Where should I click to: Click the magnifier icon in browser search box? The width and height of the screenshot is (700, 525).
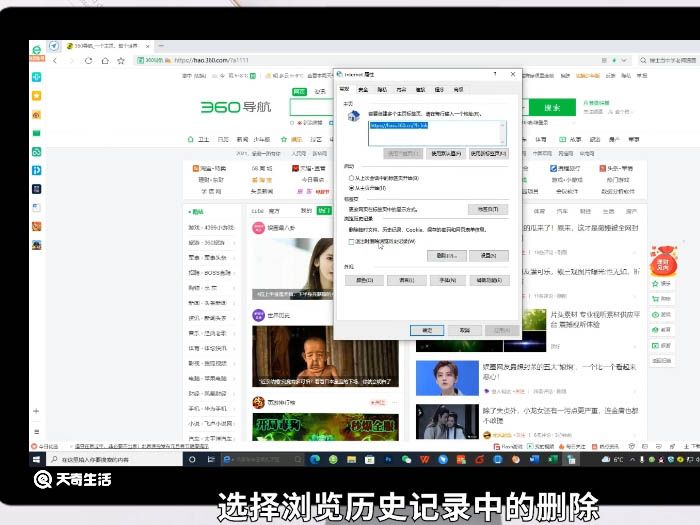pos(643,60)
